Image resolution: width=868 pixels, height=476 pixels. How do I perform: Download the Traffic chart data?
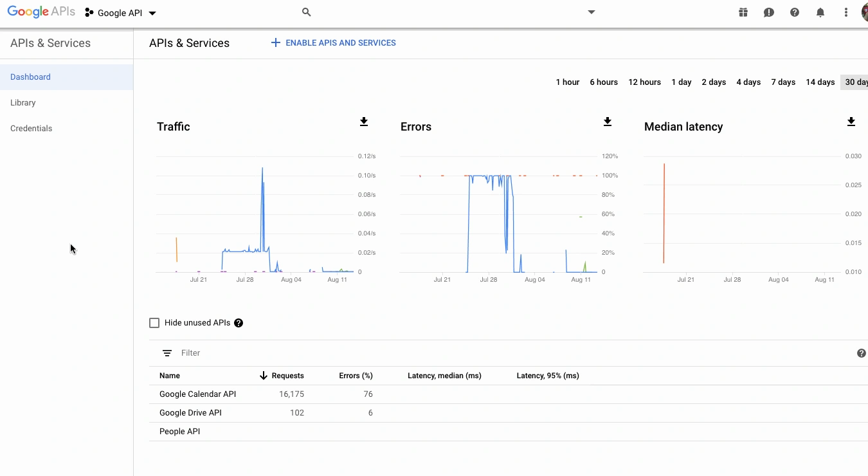point(364,122)
